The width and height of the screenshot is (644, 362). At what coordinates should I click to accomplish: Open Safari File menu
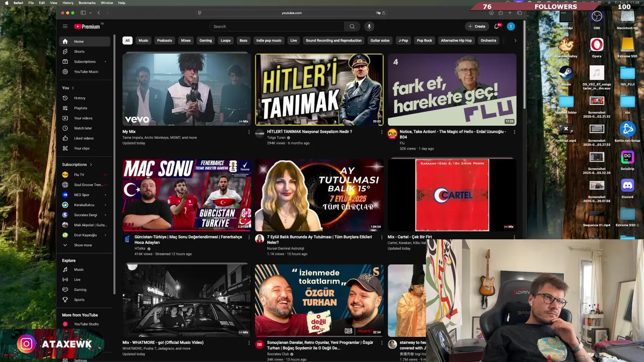click(31, 3)
